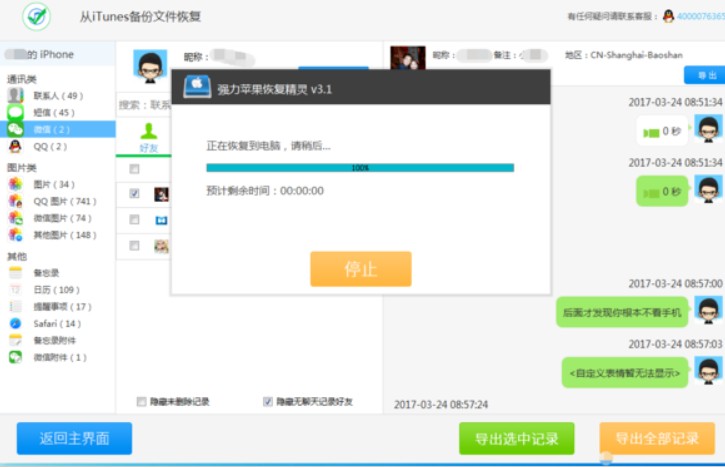Switch to 好友 friends tab
Screen dimensions: 725x468
coord(148,138)
